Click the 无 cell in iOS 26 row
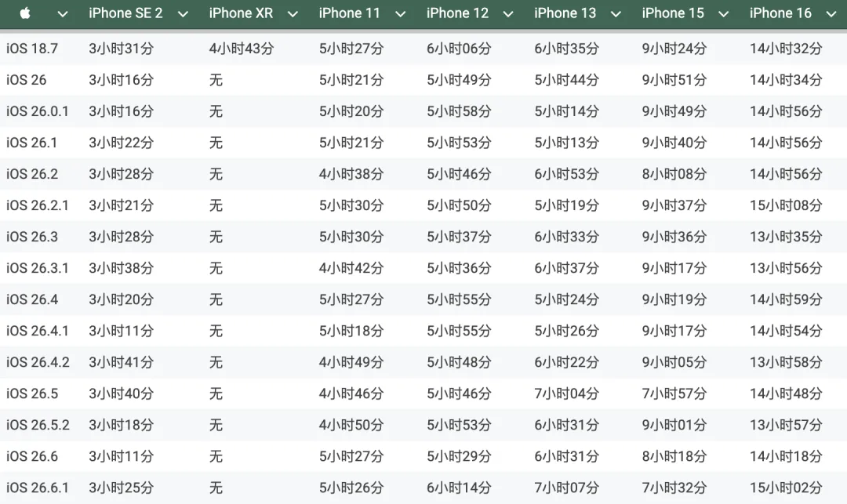Screen dimensions: 847x504 coord(216,80)
